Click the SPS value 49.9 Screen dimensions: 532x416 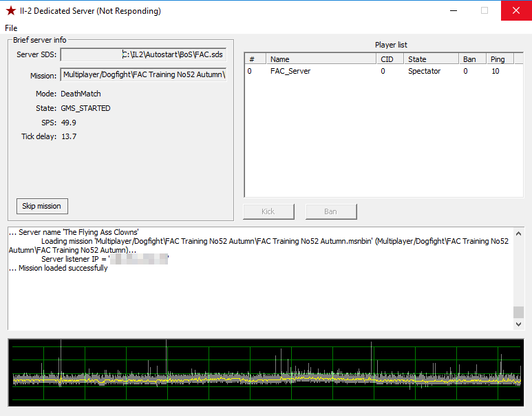coord(69,123)
